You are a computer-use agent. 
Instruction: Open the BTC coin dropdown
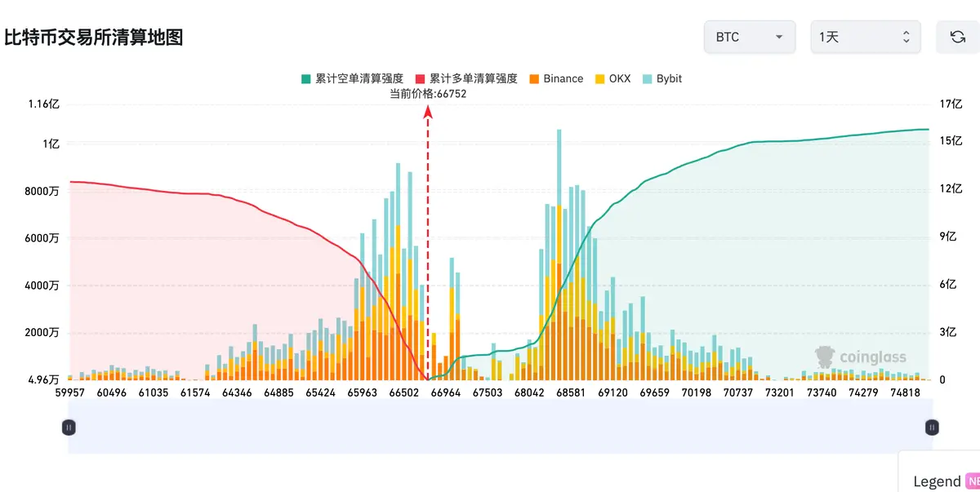pyautogui.click(x=750, y=37)
